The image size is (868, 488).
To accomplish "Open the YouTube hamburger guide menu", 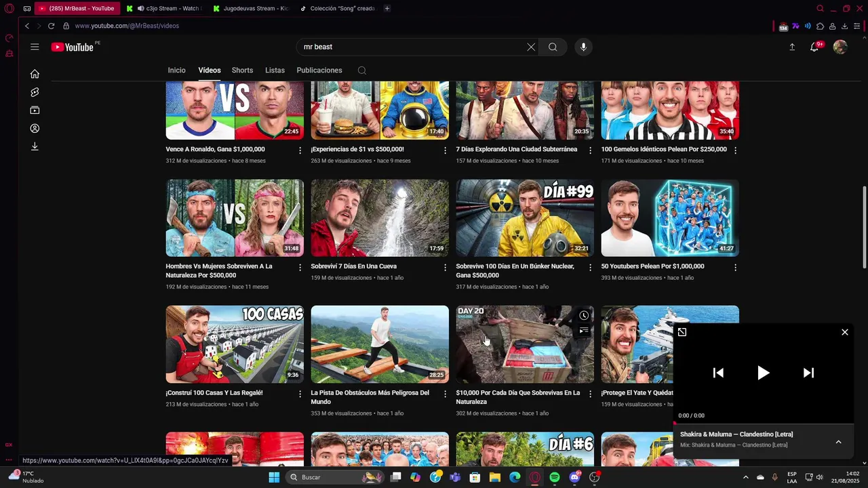I will click(35, 47).
